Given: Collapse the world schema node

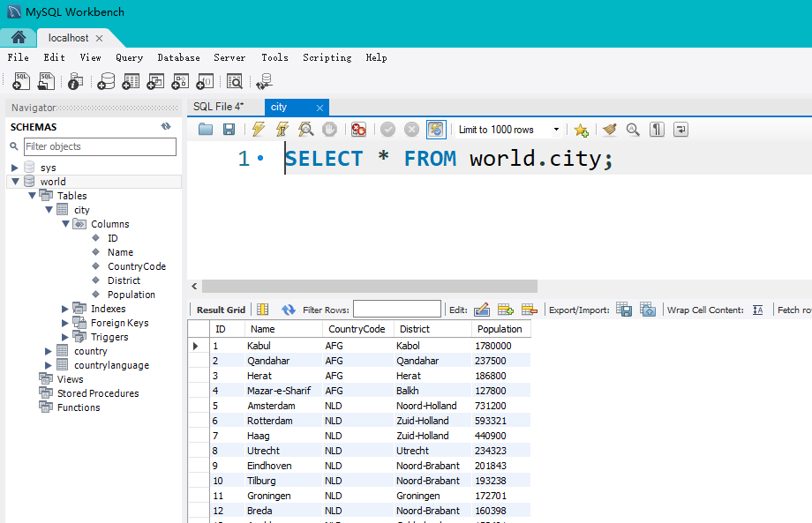Looking at the screenshot, I should point(15,182).
